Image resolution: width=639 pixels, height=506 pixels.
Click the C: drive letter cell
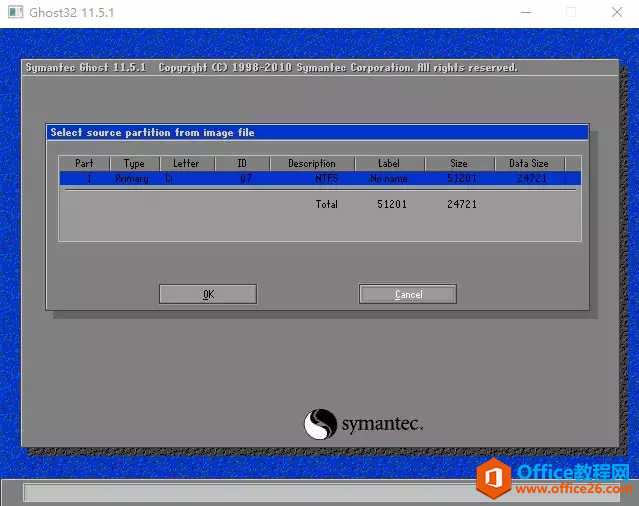tap(169, 178)
